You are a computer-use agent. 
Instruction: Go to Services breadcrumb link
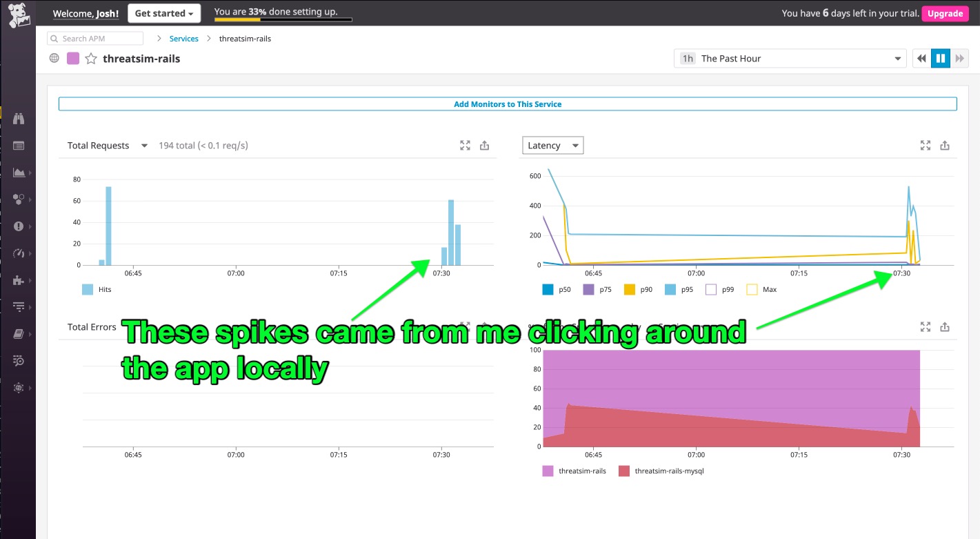point(184,39)
